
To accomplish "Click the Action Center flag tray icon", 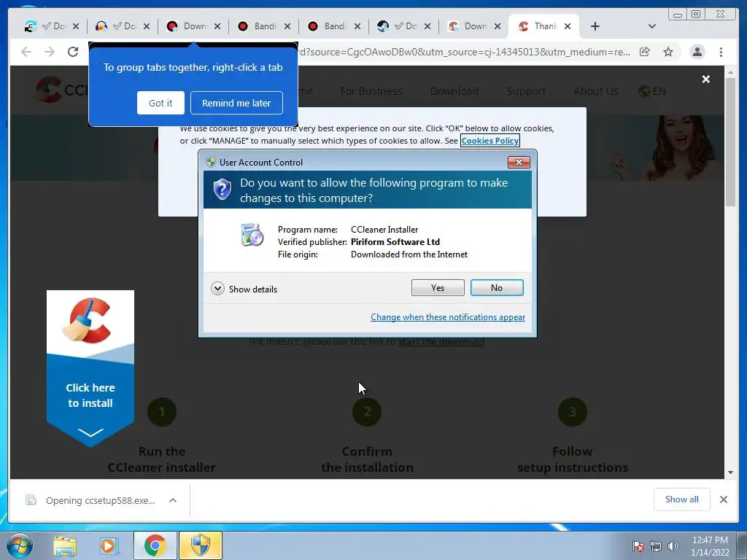I will coord(638,546).
